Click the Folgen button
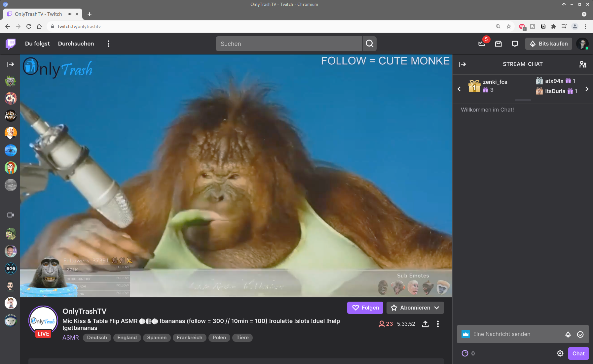 pos(365,308)
